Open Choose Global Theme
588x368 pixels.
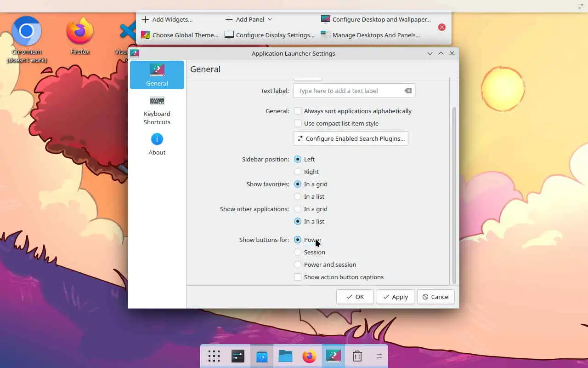tap(180, 35)
